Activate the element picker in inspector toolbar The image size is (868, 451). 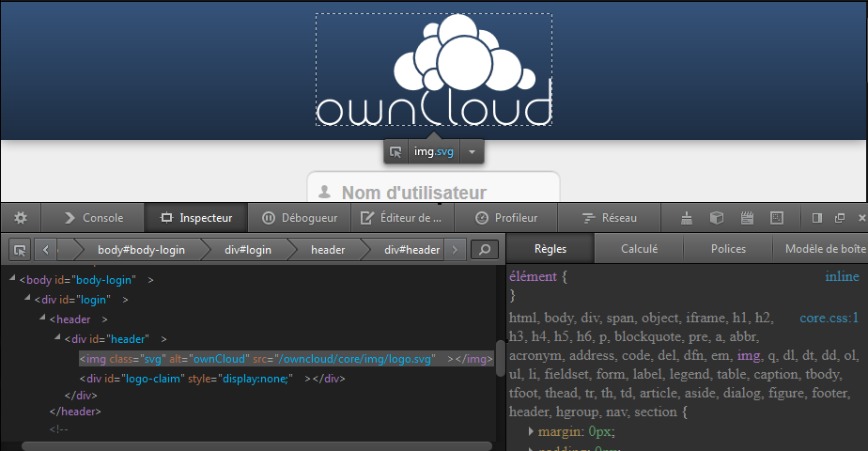click(20, 250)
